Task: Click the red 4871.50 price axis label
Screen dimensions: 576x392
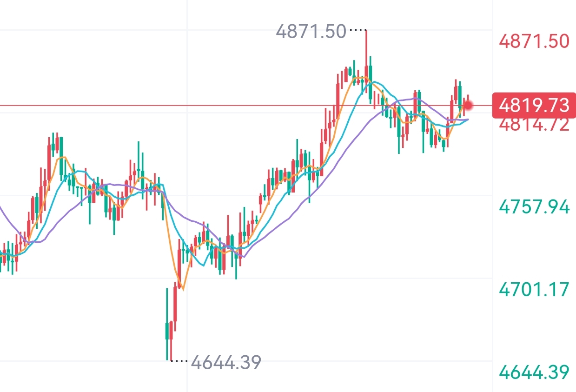Action: 534,41
